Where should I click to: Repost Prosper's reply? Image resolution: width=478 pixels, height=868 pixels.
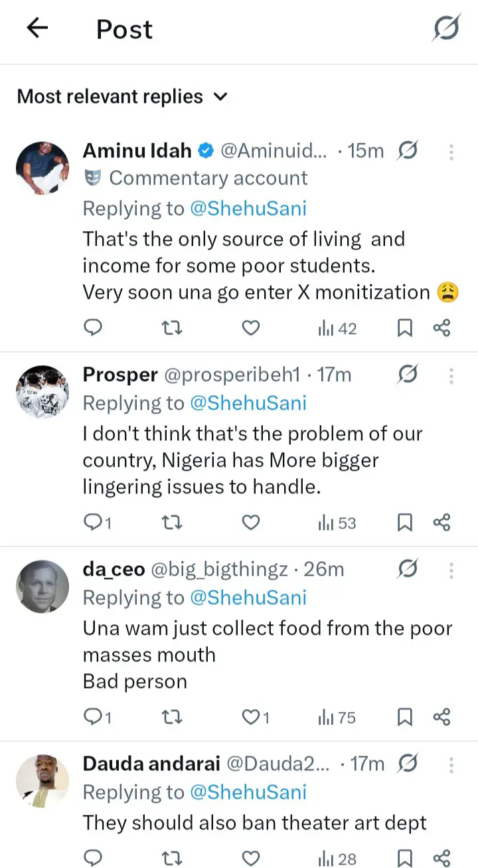click(x=172, y=523)
